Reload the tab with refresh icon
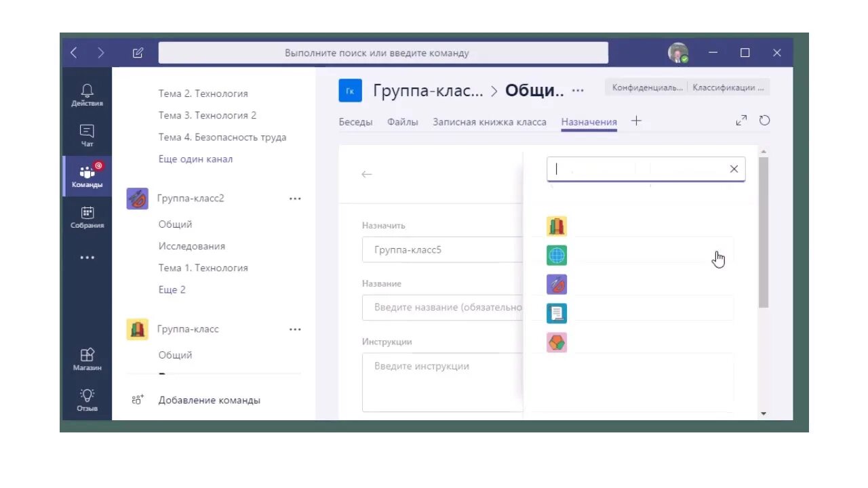 [764, 121]
